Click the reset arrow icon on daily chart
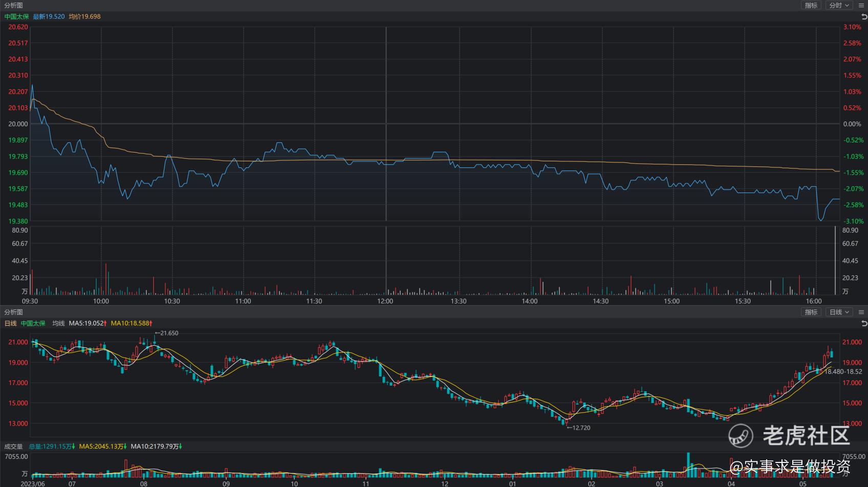The height and width of the screenshot is (487, 868). 864,323
